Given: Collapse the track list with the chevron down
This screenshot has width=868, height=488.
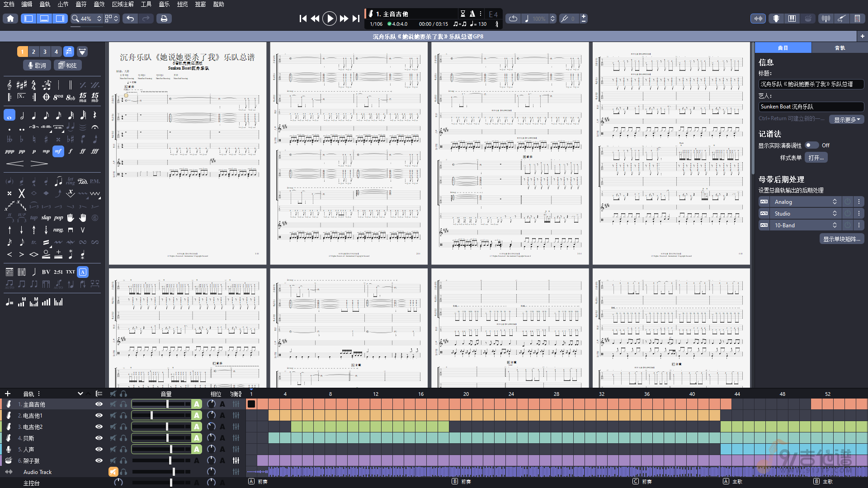Looking at the screenshot, I should (x=80, y=394).
